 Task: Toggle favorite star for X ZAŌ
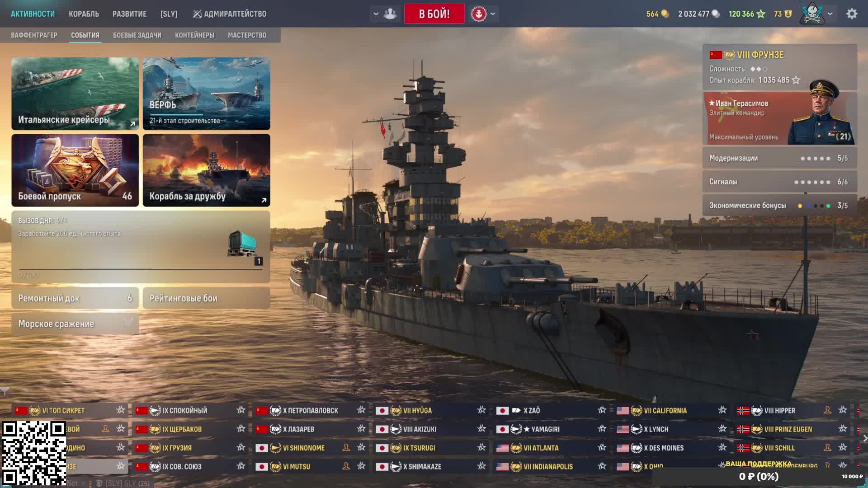pos(602,410)
